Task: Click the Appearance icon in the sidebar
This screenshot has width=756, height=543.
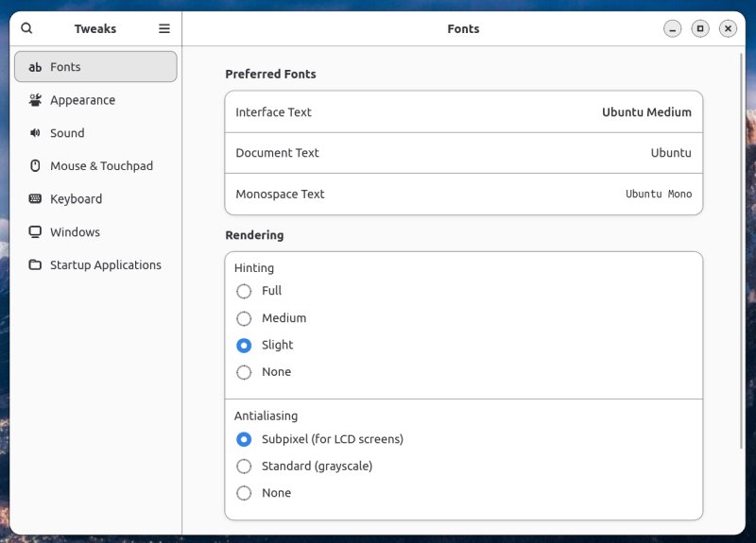Action: pyautogui.click(x=35, y=100)
